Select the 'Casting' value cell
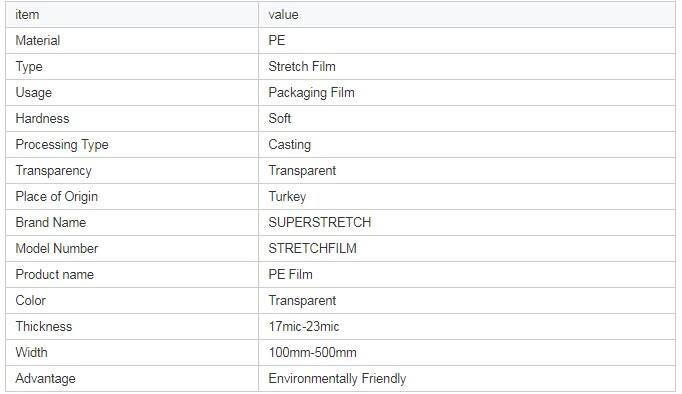 [467, 144]
